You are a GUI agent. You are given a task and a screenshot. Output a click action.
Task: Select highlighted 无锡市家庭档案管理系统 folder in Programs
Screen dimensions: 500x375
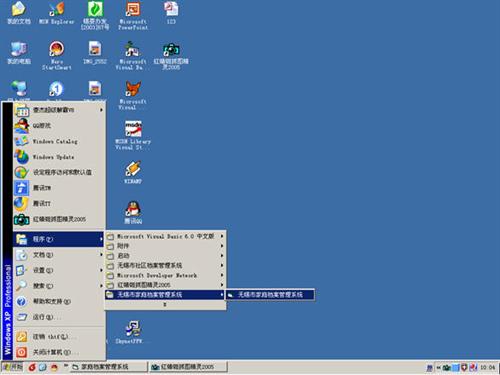click(165, 295)
